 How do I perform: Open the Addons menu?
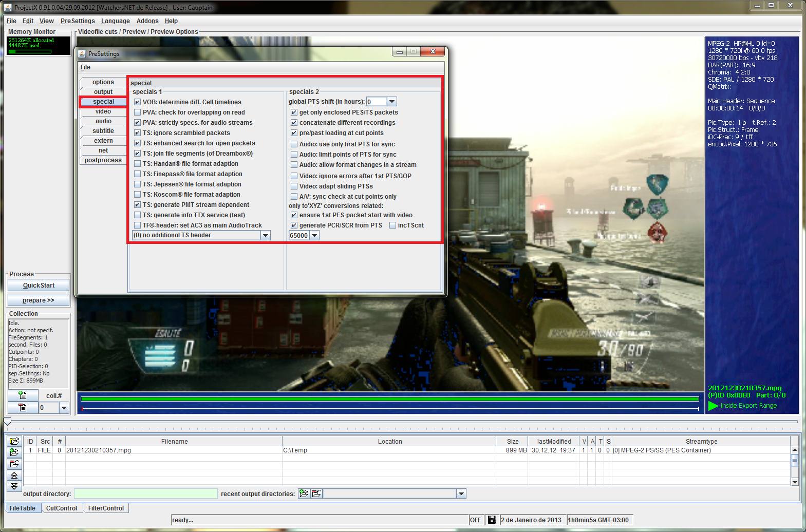pos(147,21)
